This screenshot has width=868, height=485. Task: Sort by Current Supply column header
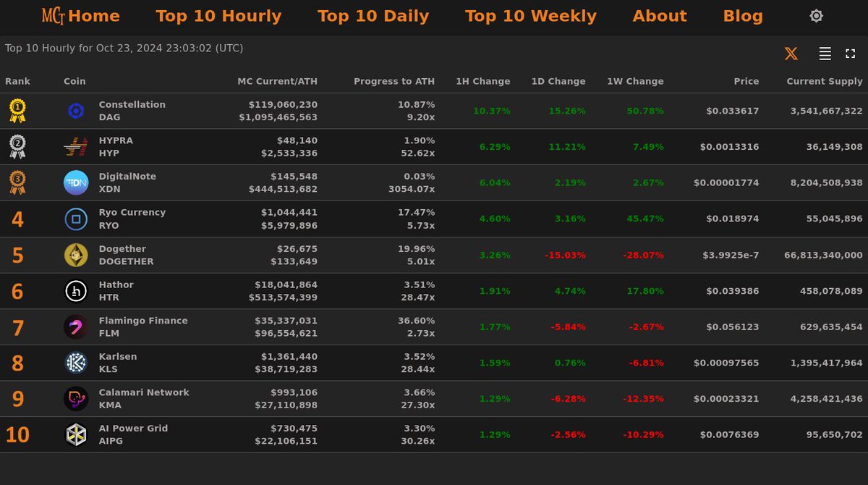coord(825,82)
